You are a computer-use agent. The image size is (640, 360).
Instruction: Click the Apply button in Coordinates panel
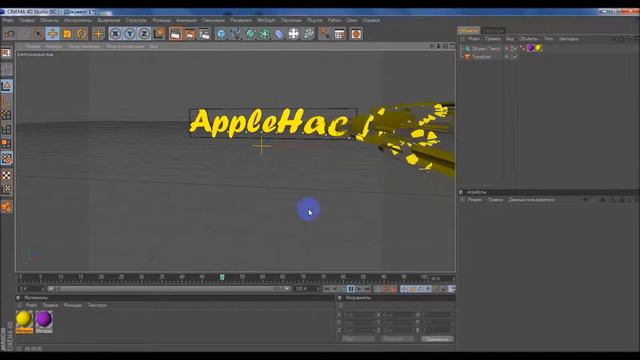tap(437, 339)
